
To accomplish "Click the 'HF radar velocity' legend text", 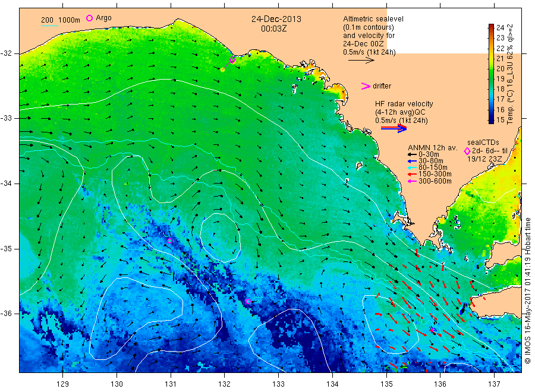I will point(404,103).
